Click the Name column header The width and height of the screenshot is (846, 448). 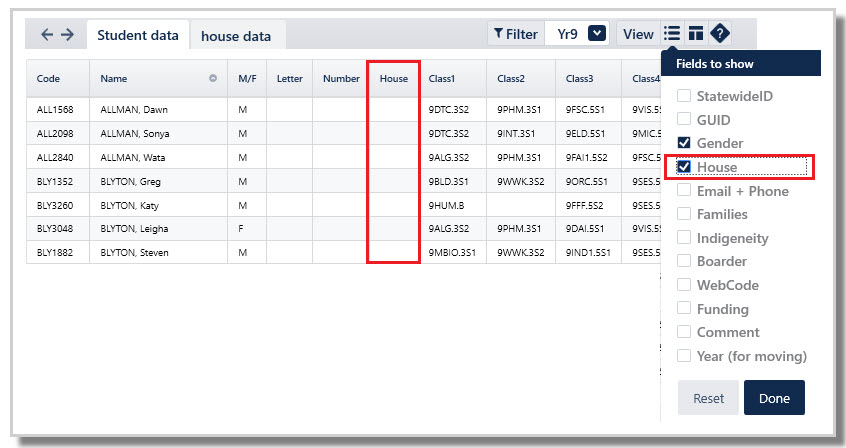pyautogui.click(x=159, y=78)
